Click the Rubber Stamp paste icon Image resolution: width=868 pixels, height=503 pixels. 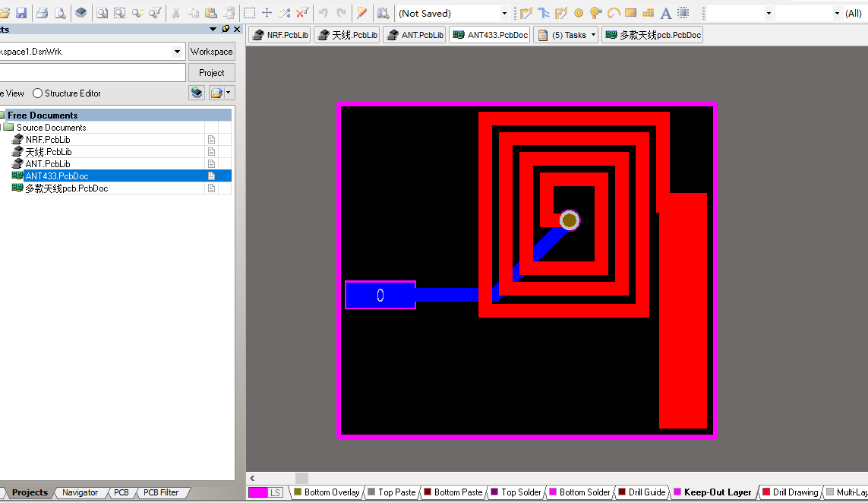(x=229, y=13)
